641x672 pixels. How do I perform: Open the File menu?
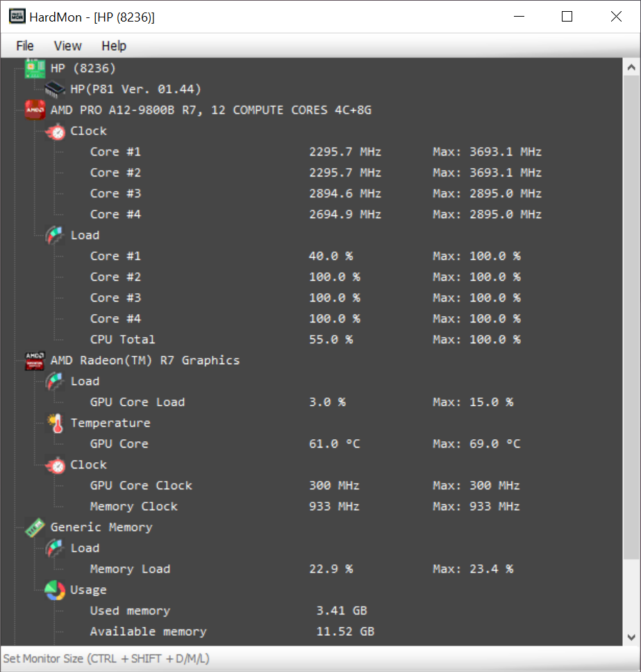(x=25, y=46)
